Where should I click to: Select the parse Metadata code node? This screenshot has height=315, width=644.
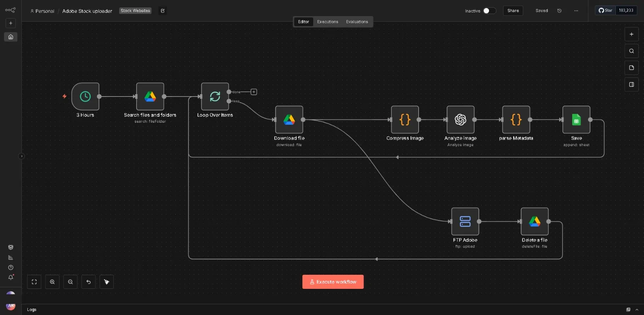point(516,119)
